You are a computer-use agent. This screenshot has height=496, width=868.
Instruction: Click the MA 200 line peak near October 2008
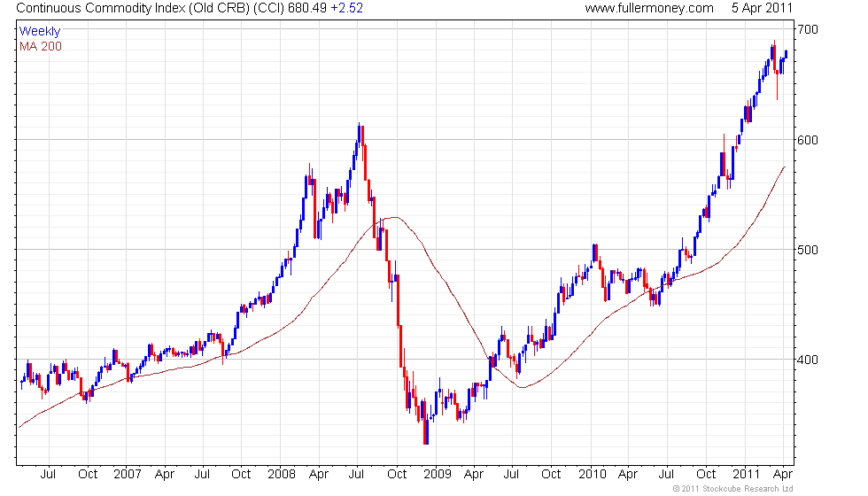(395, 217)
